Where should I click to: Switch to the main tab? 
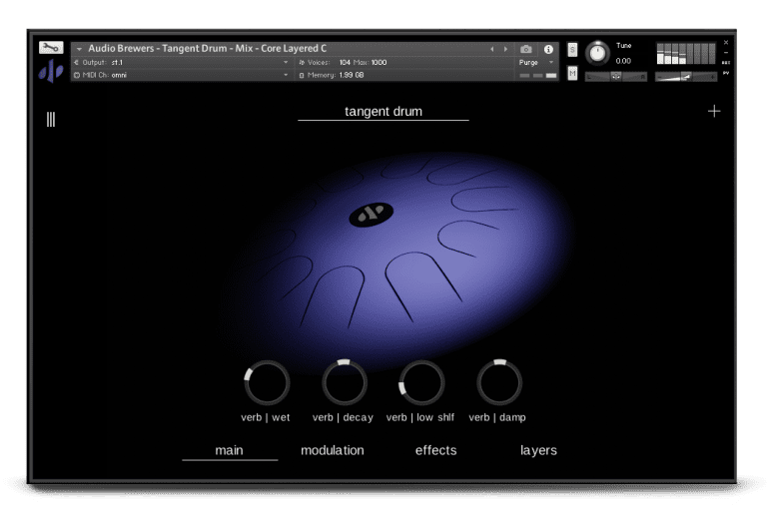click(x=230, y=450)
